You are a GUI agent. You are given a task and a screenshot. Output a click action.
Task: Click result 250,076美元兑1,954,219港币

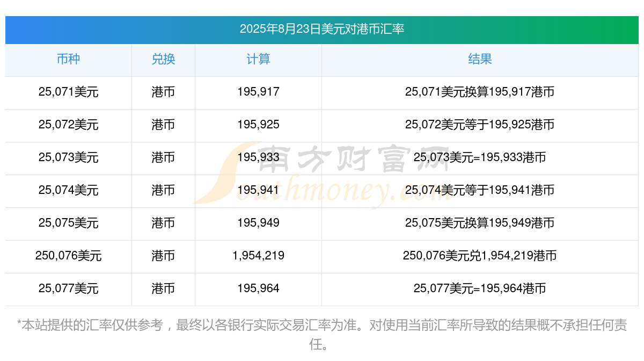[480, 256]
